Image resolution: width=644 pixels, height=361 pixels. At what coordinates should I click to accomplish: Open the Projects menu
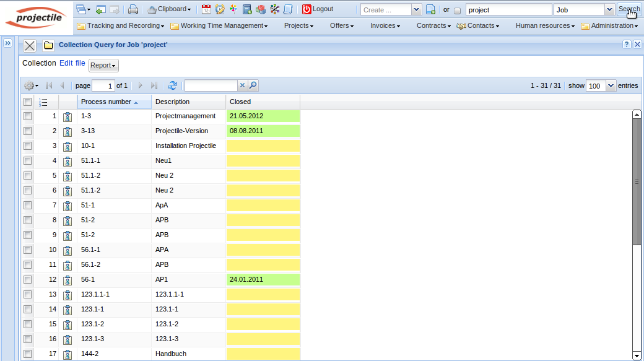click(x=298, y=25)
